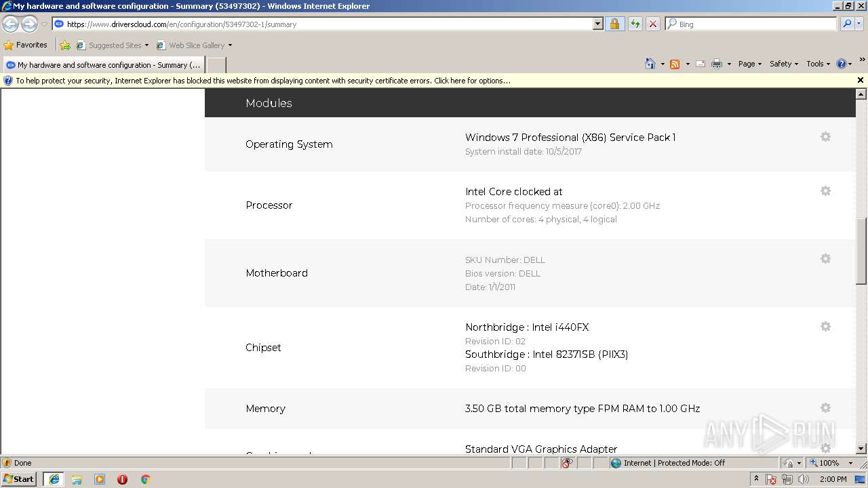Open the Suggested Sites link

[x=112, y=45]
